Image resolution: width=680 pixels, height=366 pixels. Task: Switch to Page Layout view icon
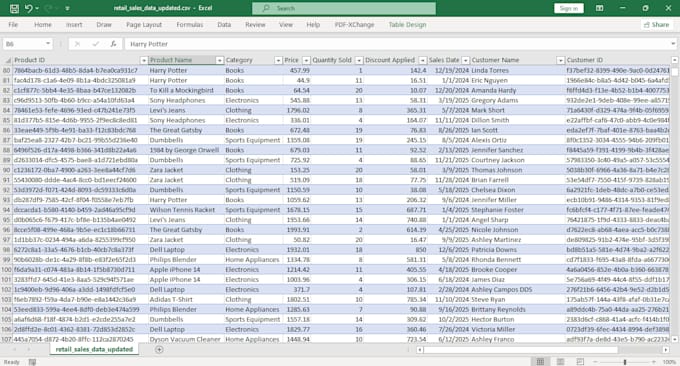pos(560,362)
